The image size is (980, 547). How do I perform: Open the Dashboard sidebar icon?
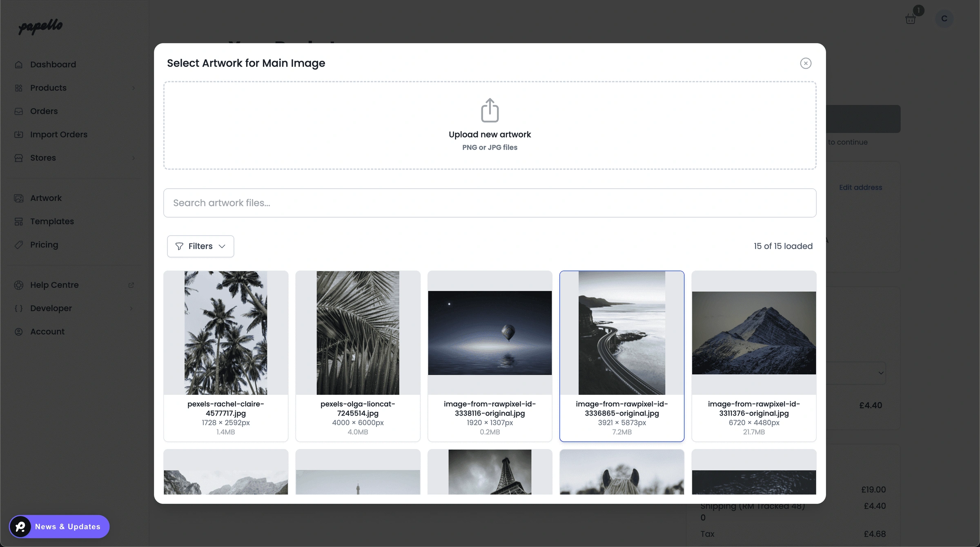point(19,64)
